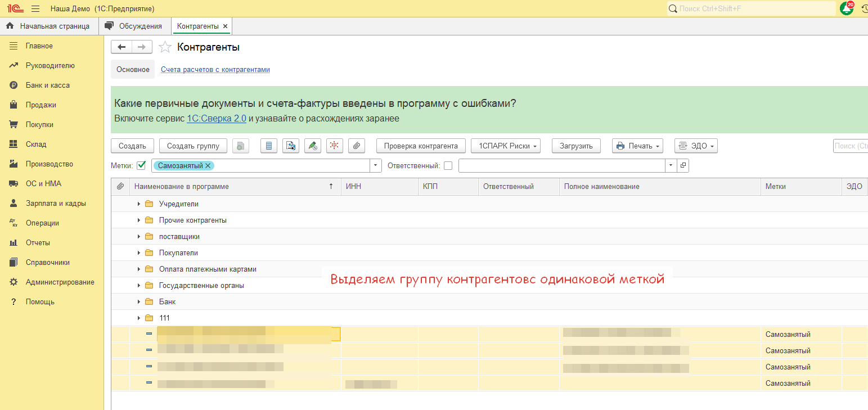Click the Создать группу button

click(x=193, y=146)
